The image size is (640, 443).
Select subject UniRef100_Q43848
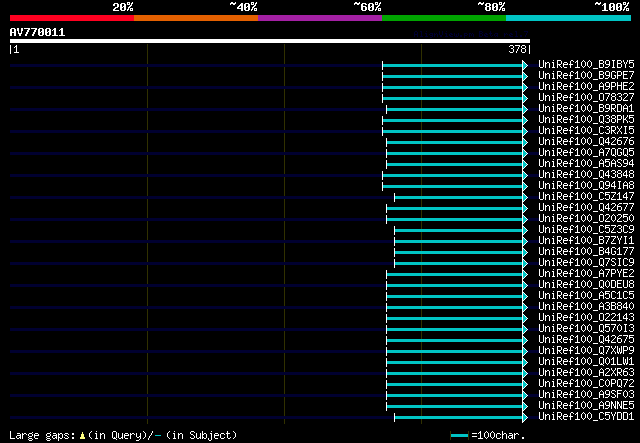586,174
